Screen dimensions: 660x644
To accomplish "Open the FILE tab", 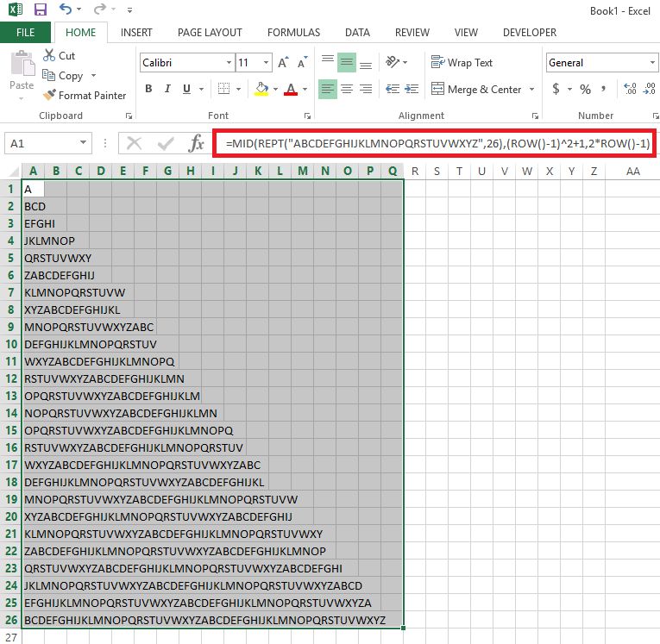I will [25, 33].
